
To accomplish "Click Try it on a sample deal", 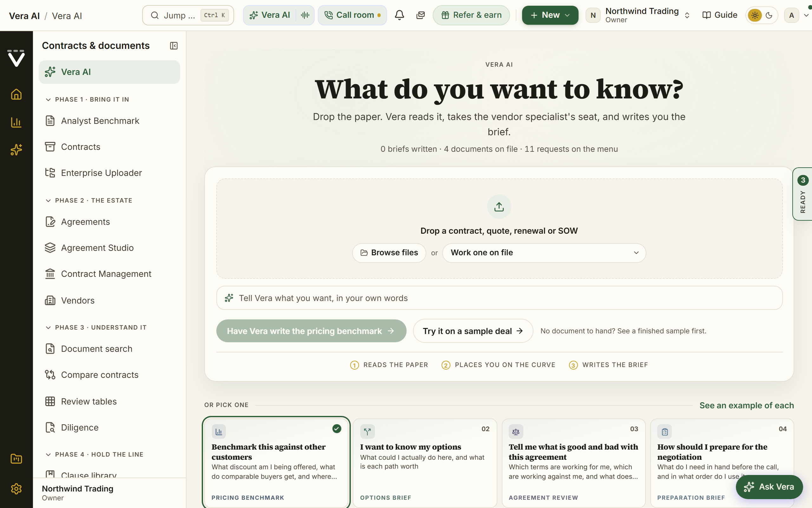I will click(473, 331).
